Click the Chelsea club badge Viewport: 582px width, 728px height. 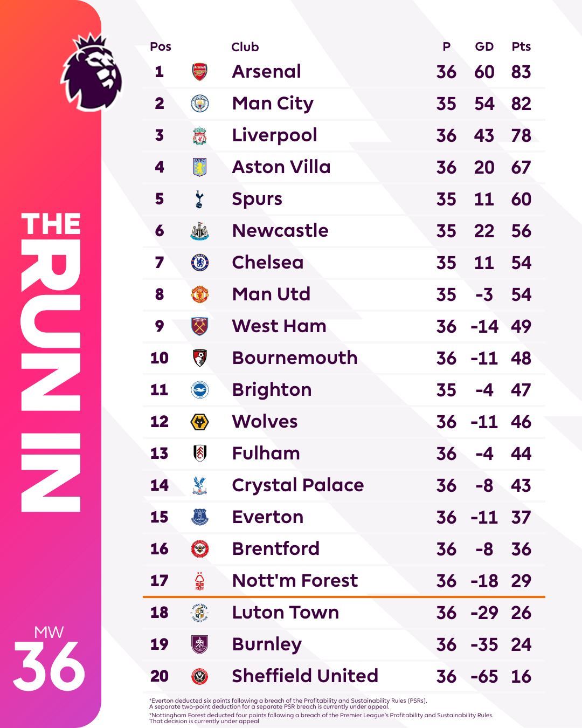coord(200,263)
